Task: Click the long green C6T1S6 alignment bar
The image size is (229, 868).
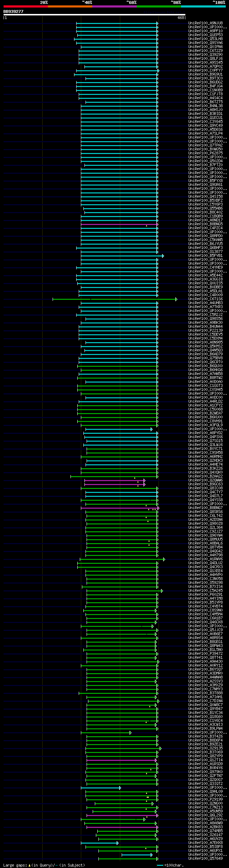Action: pos(114,299)
